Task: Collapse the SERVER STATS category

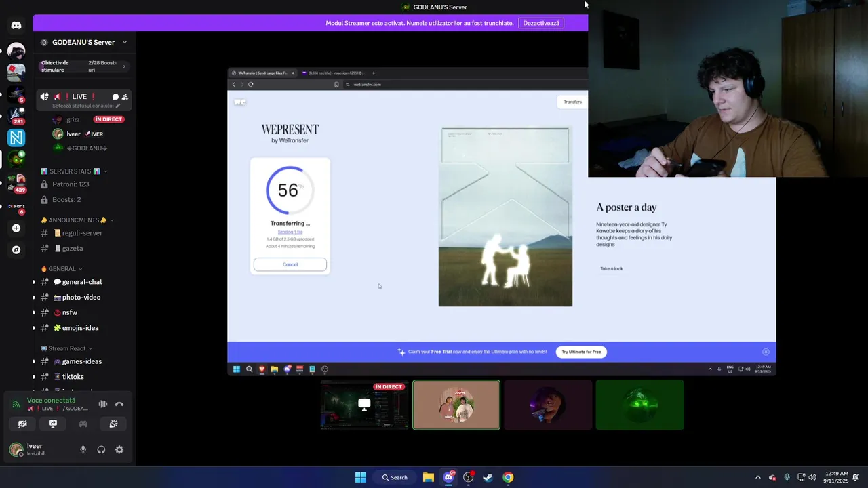Action: click(x=75, y=171)
